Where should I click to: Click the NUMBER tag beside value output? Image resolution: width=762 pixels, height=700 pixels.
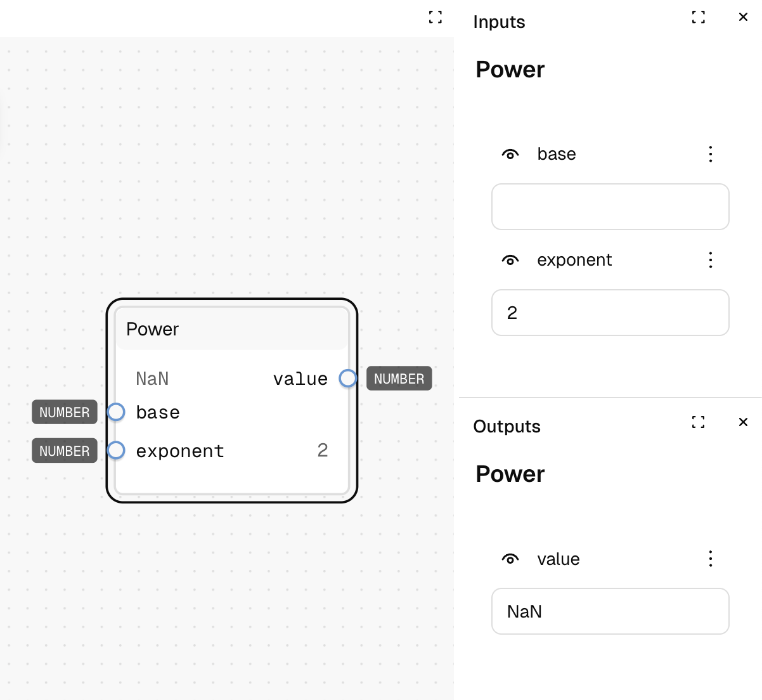coord(399,379)
